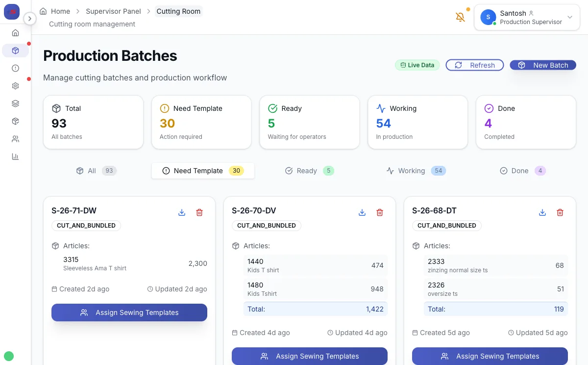Assign Sewing Templates for batch S-26-71-DW
Screen dimensions: 588x365
click(129, 313)
